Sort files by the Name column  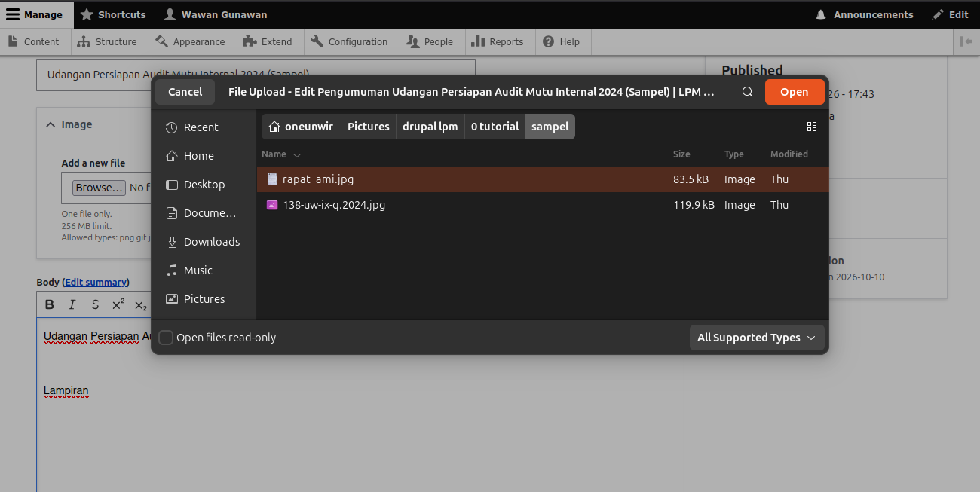click(280, 154)
